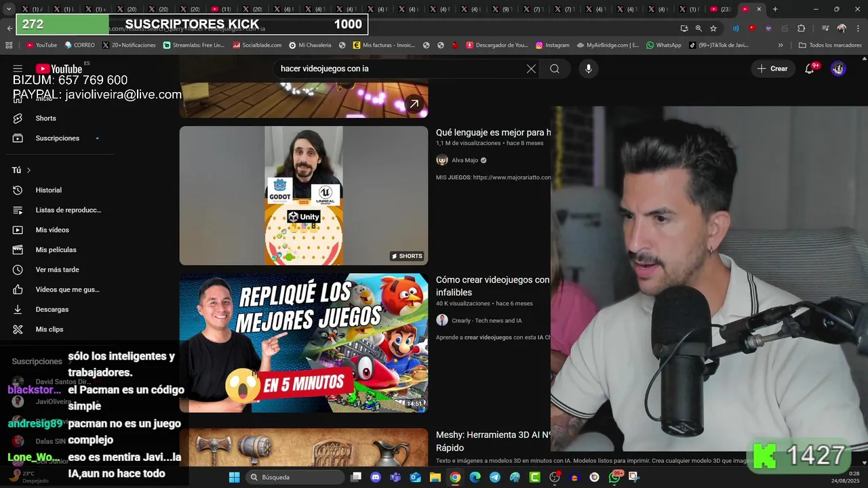
Task: Bookmark this page with the star icon
Action: (713, 28)
